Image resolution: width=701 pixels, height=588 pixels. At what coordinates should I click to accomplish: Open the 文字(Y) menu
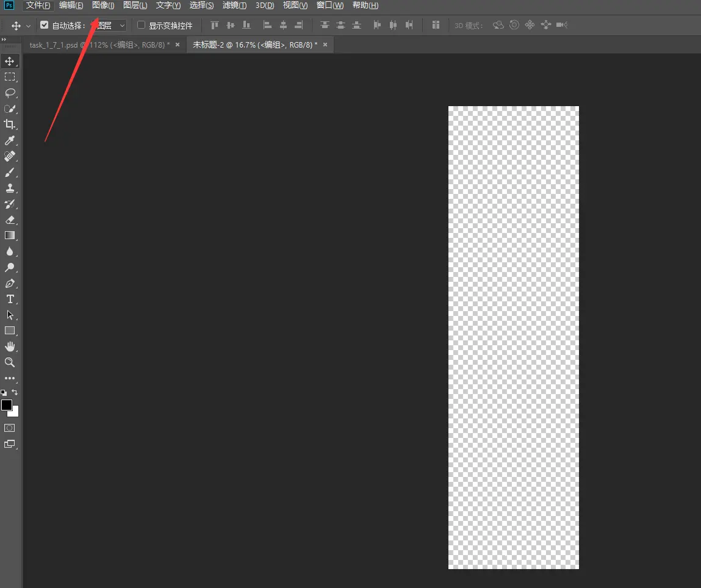(x=168, y=5)
